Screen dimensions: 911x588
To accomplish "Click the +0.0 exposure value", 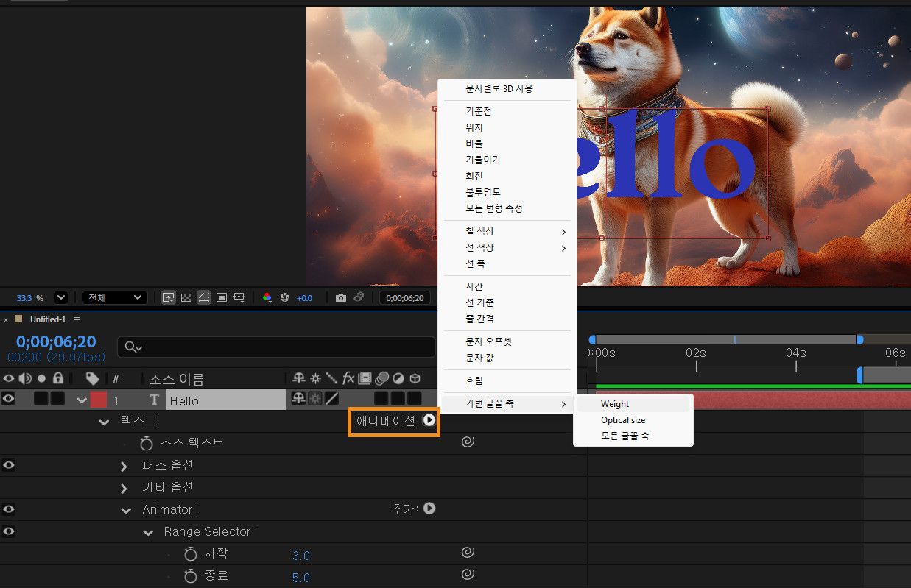I will pyautogui.click(x=305, y=297).
